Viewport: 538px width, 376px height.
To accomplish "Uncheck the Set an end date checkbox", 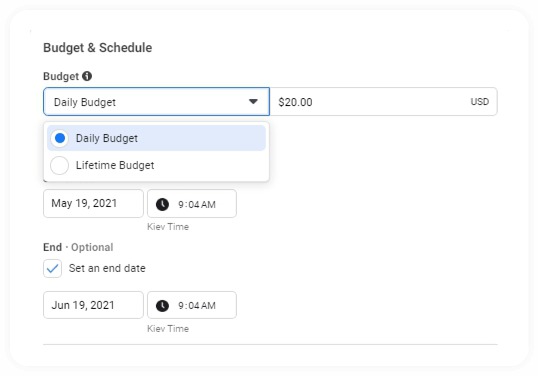I will coord(52,268).
